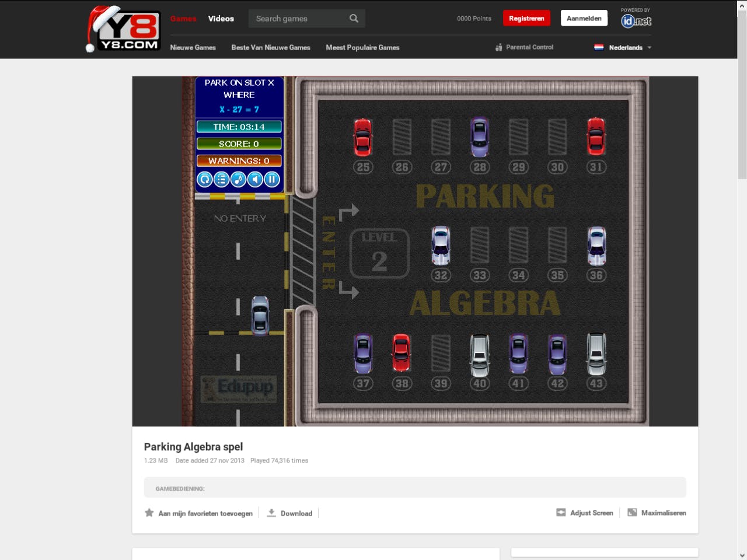This screenshot has width=747, height=560.
Task: Mute sound using the speaker icon
Action: (x=254, y=179)
